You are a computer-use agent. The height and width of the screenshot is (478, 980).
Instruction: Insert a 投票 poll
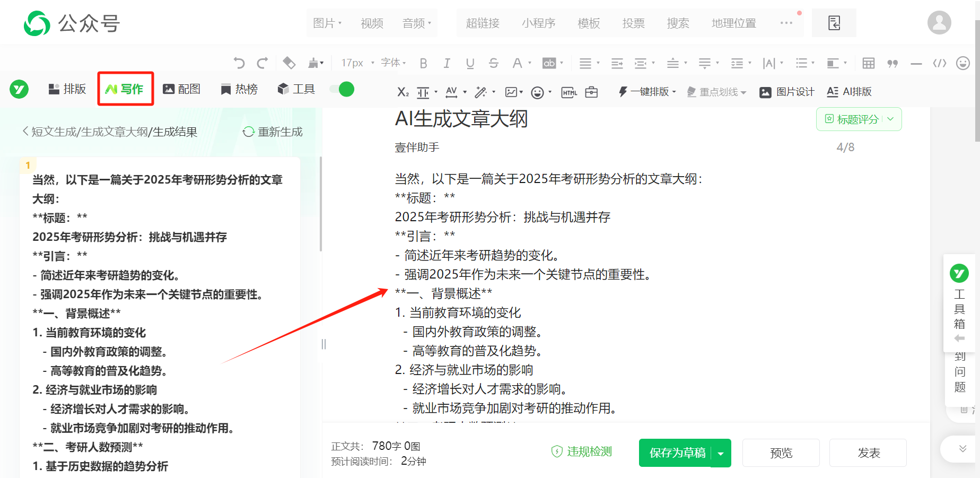pos(633,23)
